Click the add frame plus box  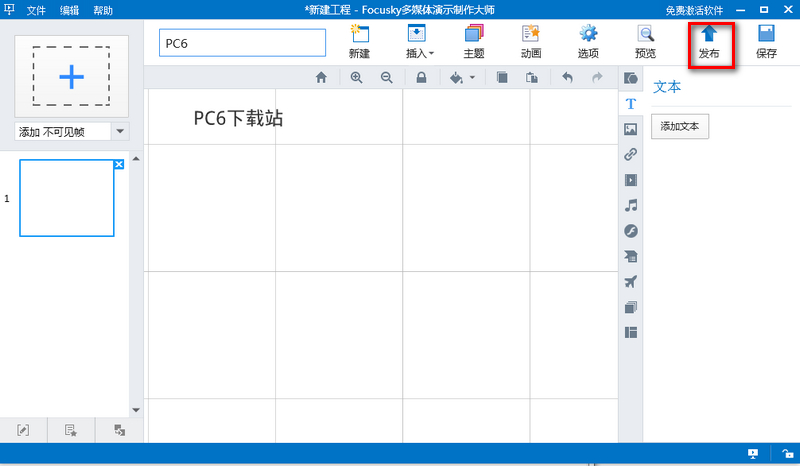[x=71, y=77]
